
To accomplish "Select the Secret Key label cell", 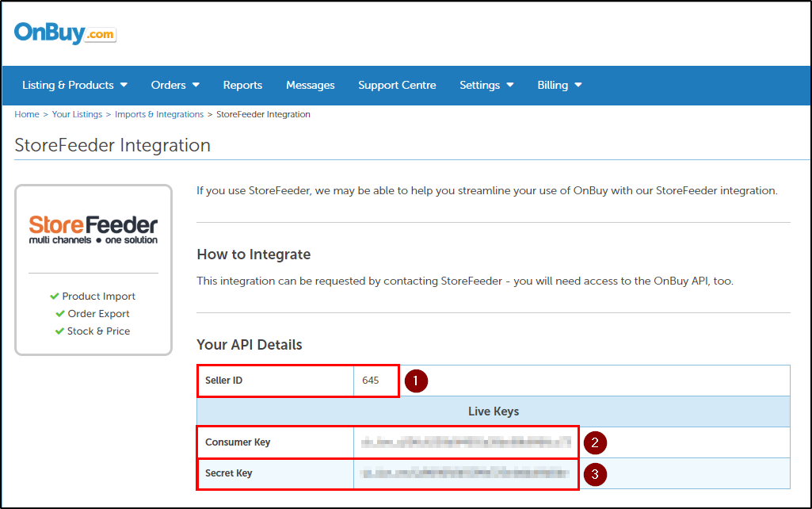I will tap(276, 473).
